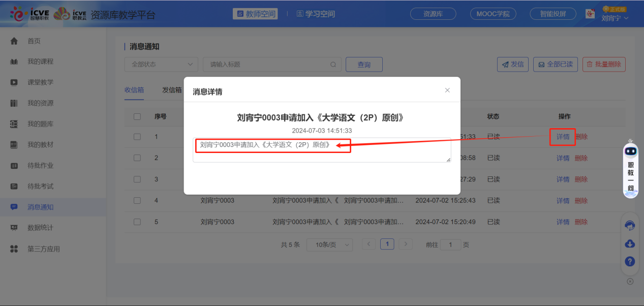Click the 全部已读 mark-all-read button
This screenshot has width=644, height=306.
pyautogui.click(x=555, y=65)
